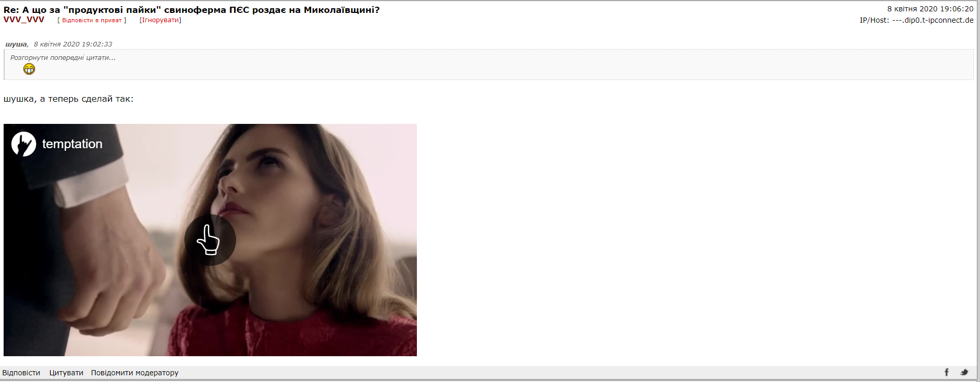This screenshot has height=382, width=980.
Task: Click the message text 'шушка, а теперь сделай так:'
Action: click(x=68, y=99)
